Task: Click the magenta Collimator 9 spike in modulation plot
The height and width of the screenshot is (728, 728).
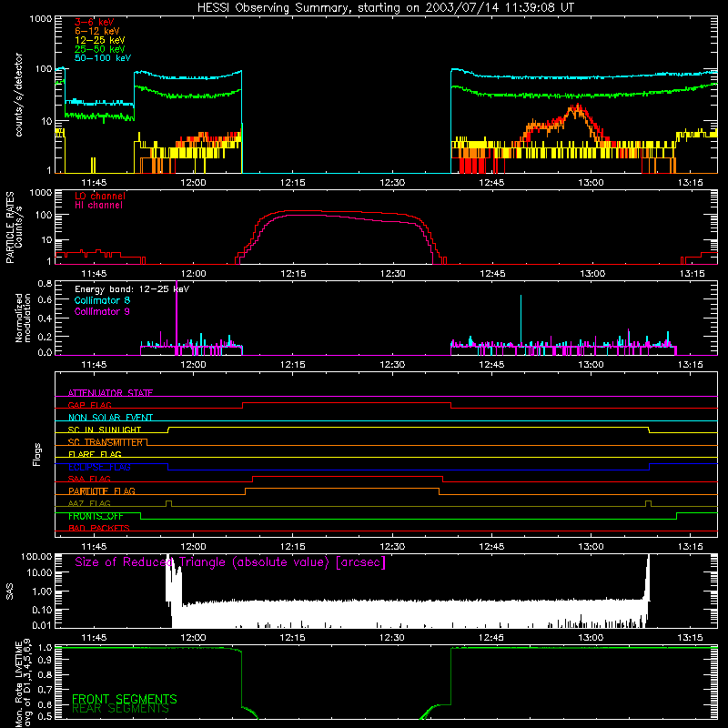Action: (177, 316)
